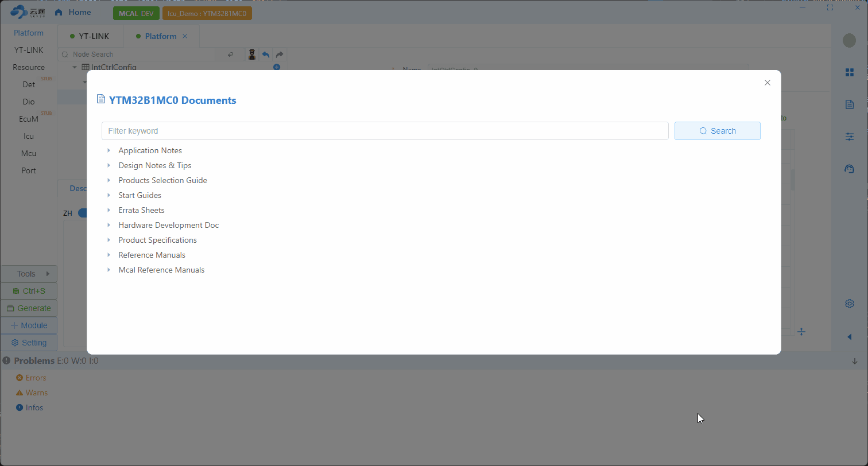
Task: Click the enter arrow icon in node search
Action: pos(231,55)
